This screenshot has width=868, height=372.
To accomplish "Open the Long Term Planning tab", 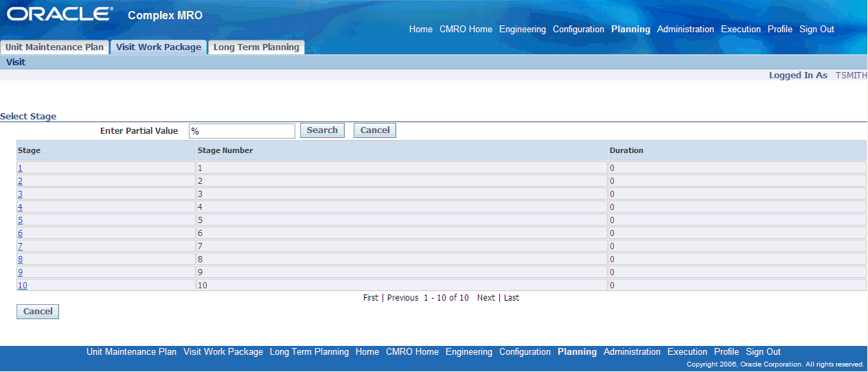I will [x=256, y=47].
